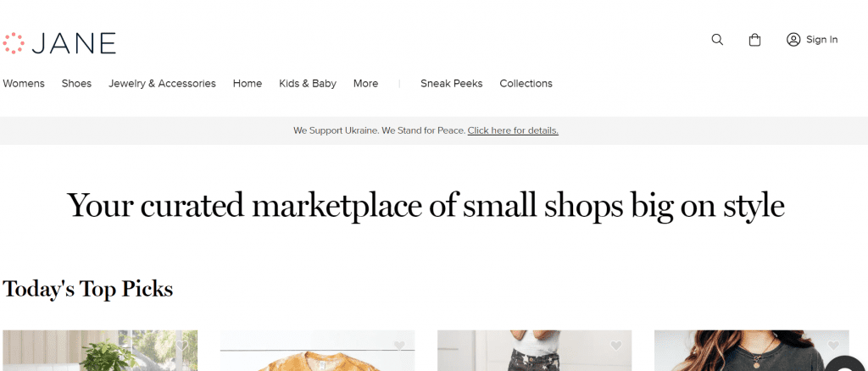Screen dimensions: 868x371
Task: Open the Sneak Peeks page
Action: point(451,84)
